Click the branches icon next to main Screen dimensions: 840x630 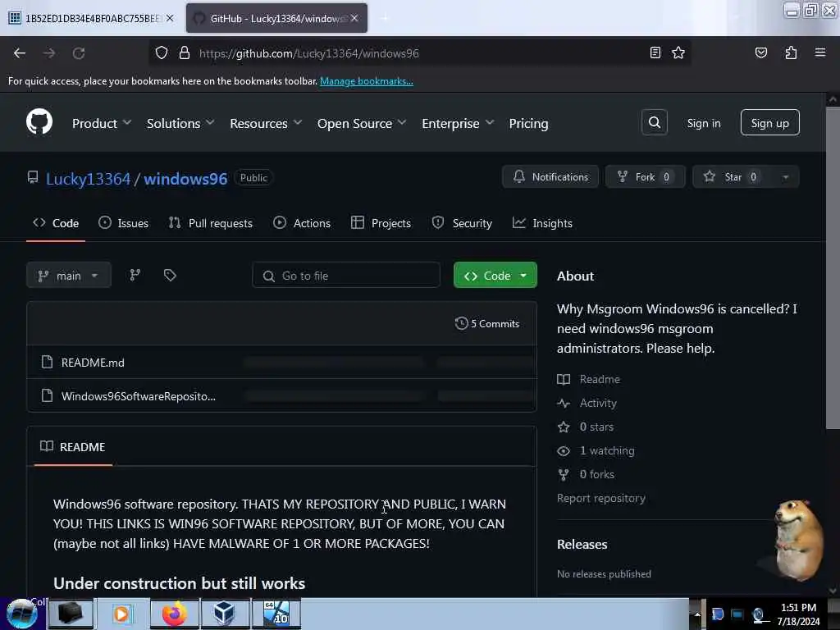(135, 275)
